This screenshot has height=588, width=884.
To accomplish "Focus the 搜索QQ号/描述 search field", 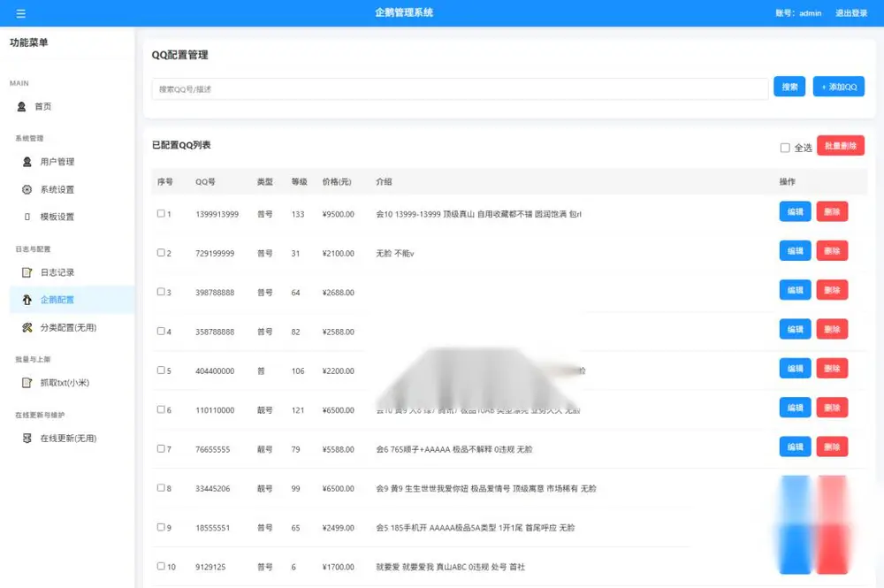I will click(460, 89).
